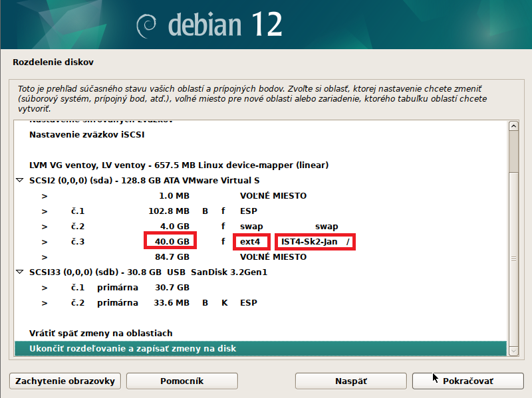Click the scrollbar up arrow
This screenshot has height=398, width=532.
pyautogui.click(x=513, y=126)
